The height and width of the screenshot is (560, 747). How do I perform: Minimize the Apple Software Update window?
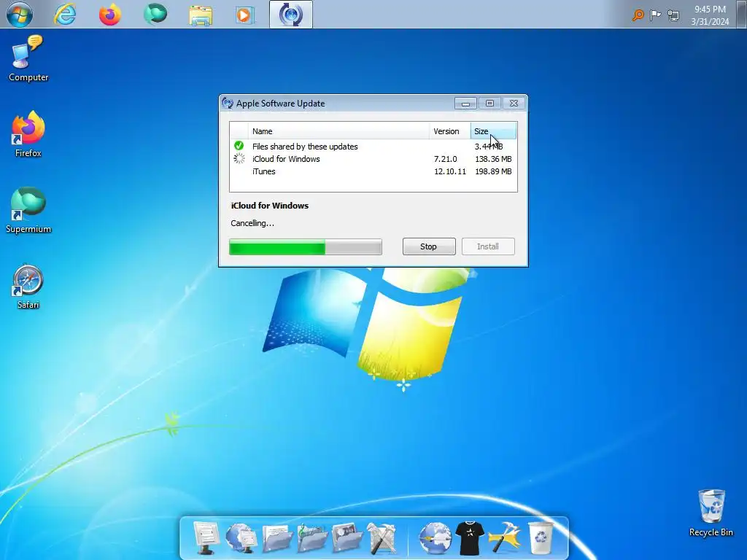(x=465, y=104)
